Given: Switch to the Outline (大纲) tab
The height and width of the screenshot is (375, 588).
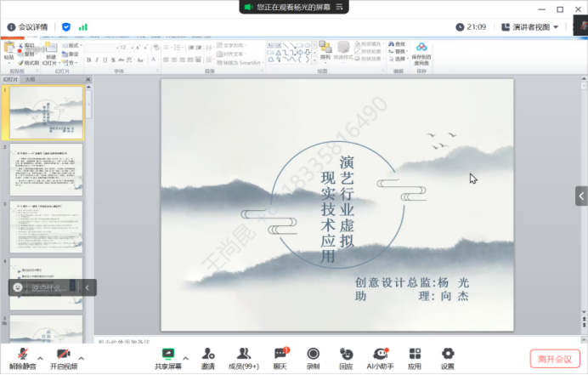Looking at the screenshot, I should [x=31, y=79].
